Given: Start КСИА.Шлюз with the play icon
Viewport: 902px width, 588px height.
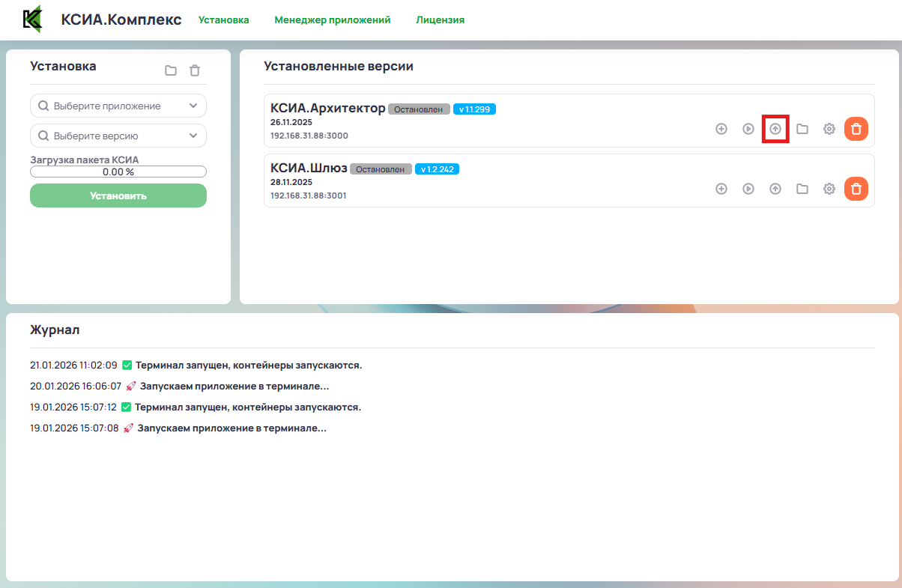Looking at the screenshot, I should pos(748,189).
